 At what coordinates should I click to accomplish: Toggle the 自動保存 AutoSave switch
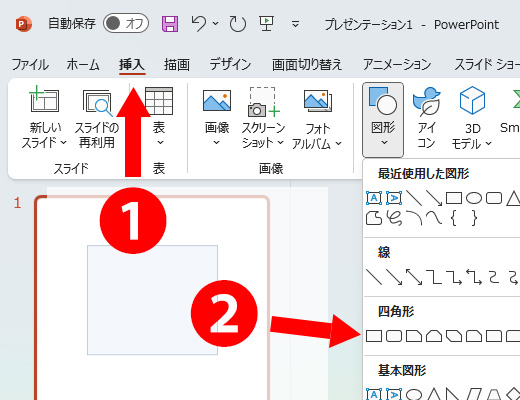click(x=126, y=23)
